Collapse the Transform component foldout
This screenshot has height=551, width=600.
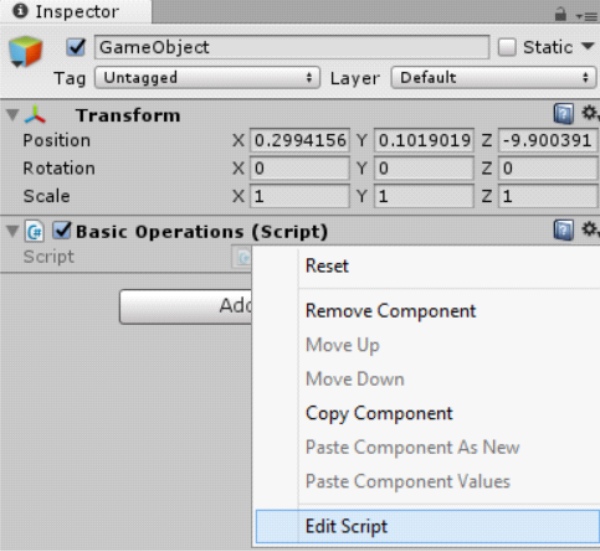pos(12,114)
